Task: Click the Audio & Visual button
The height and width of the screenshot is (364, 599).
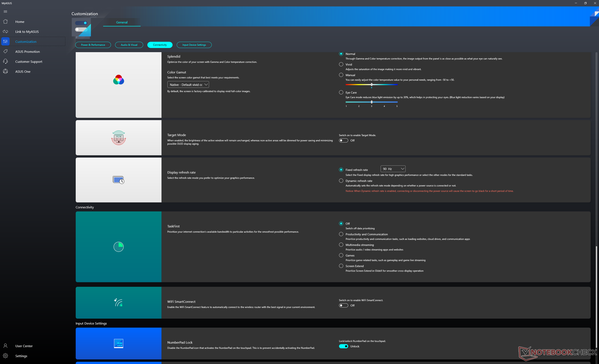Action: (x=129, y=45)
